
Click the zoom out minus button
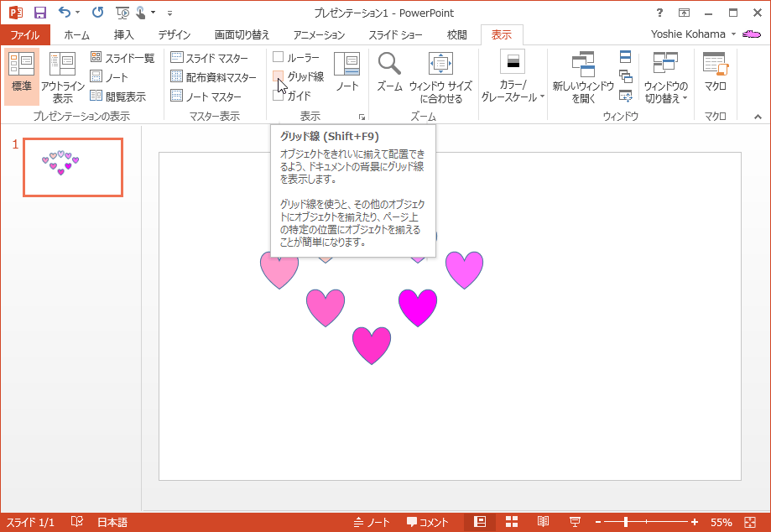pos(598,522)
